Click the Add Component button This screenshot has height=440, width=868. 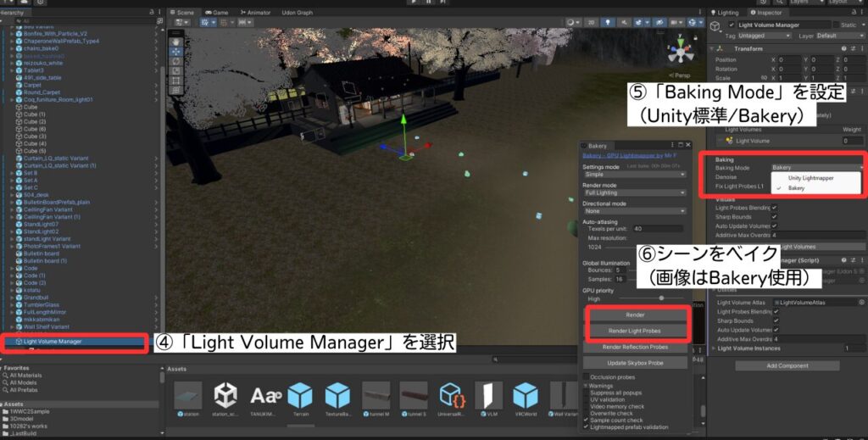[787, 366]
